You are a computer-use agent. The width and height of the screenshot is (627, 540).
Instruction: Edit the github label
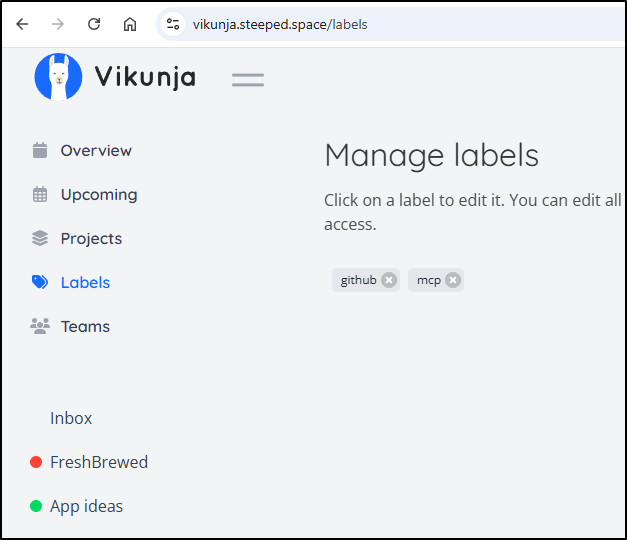click(x=358, y=280)
